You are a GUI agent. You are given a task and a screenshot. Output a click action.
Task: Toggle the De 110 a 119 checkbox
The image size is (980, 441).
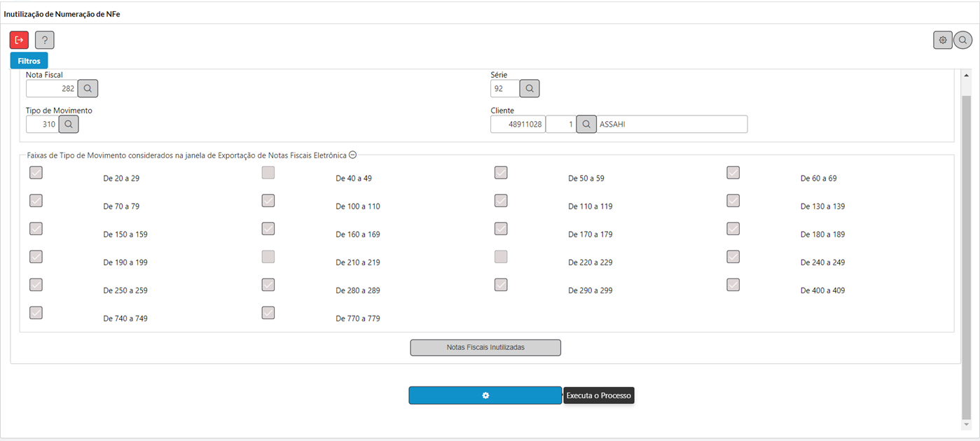pos(501,200)
